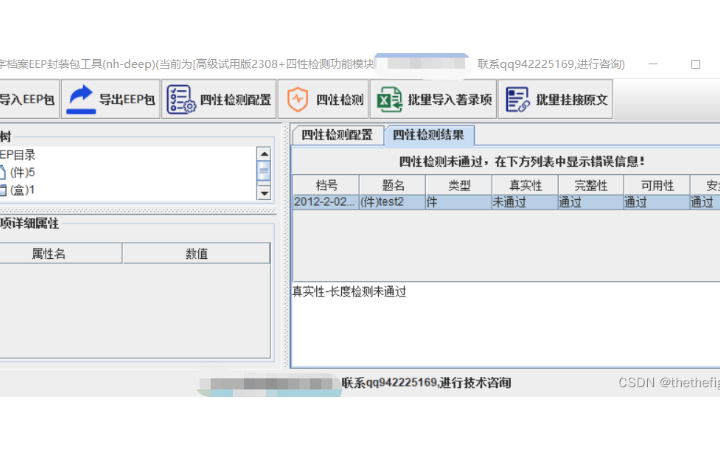Click the 批量挂接原文 document link icon
The image size is (720, 450).
tap(517, 99)
